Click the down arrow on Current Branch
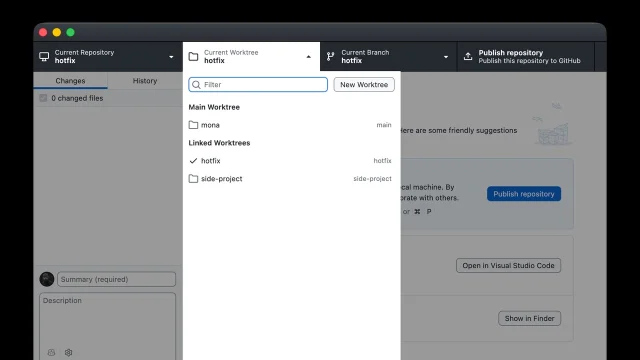The width and height of the screenshot is (640, 360). [446, 57]
